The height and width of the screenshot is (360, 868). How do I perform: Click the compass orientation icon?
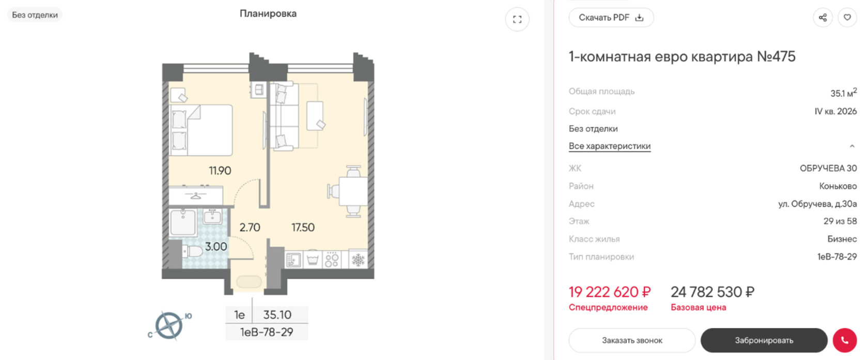(169, 325)
